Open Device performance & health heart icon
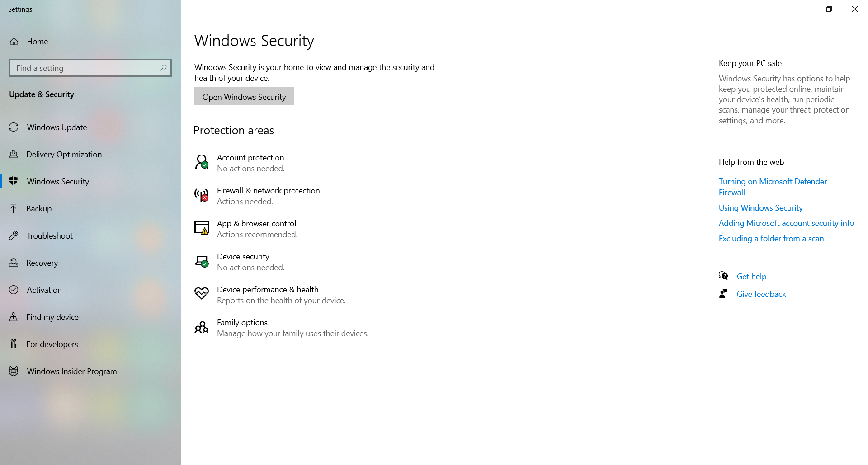The image size is (868, 465). (202, 294)
